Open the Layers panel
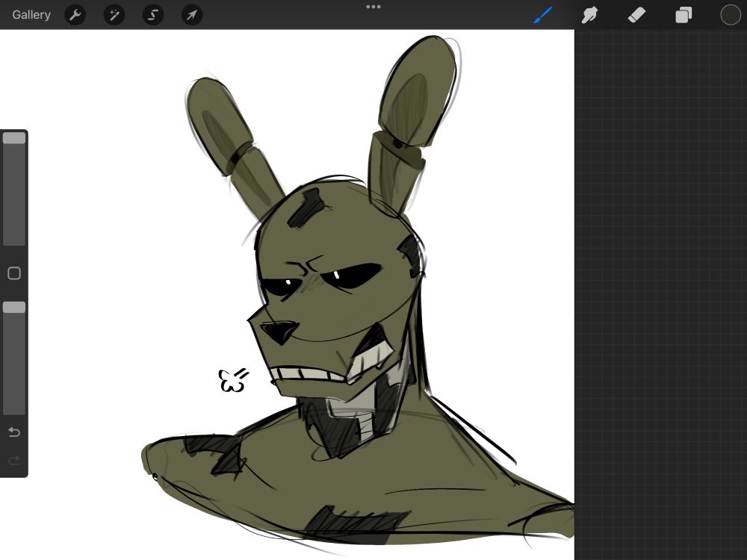747x560 pixels. [684, 15]
